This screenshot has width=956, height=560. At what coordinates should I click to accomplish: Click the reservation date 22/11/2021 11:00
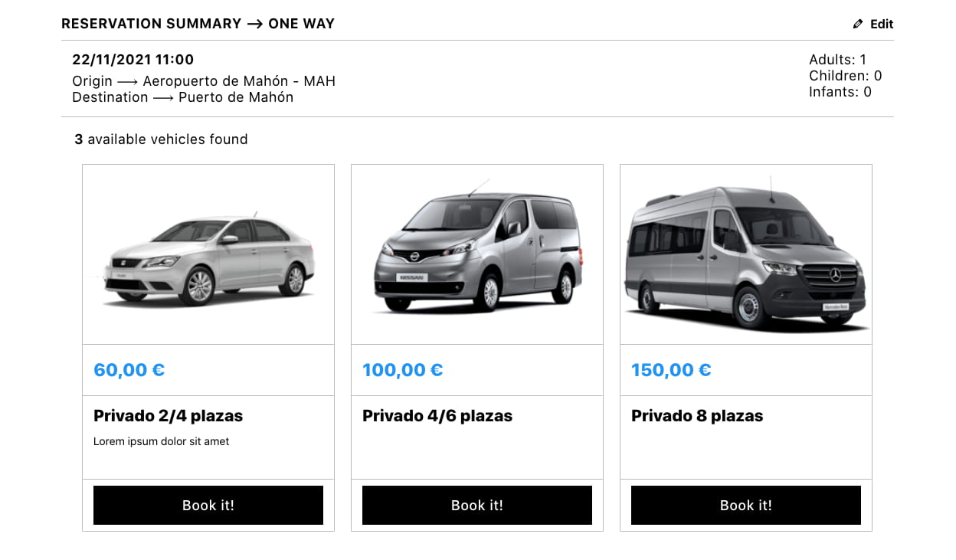point(133,60)
